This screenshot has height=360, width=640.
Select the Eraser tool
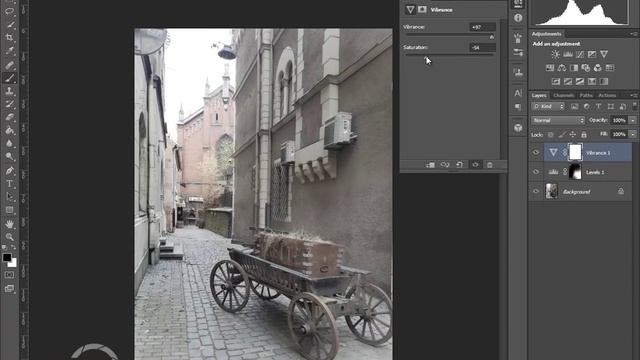(x=9, y=117)
